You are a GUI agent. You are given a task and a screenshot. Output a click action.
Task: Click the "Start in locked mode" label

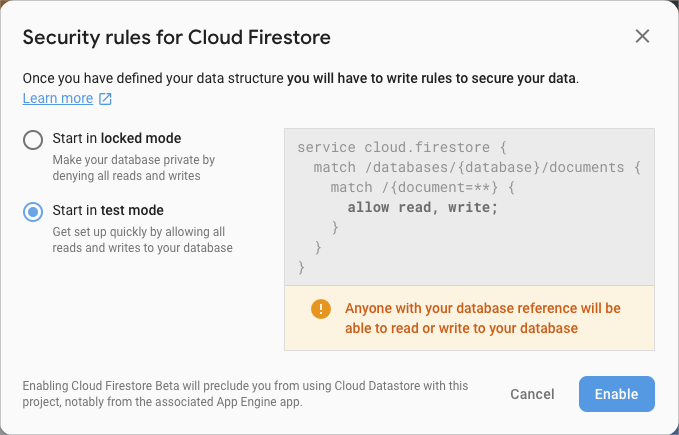point(117,138)
